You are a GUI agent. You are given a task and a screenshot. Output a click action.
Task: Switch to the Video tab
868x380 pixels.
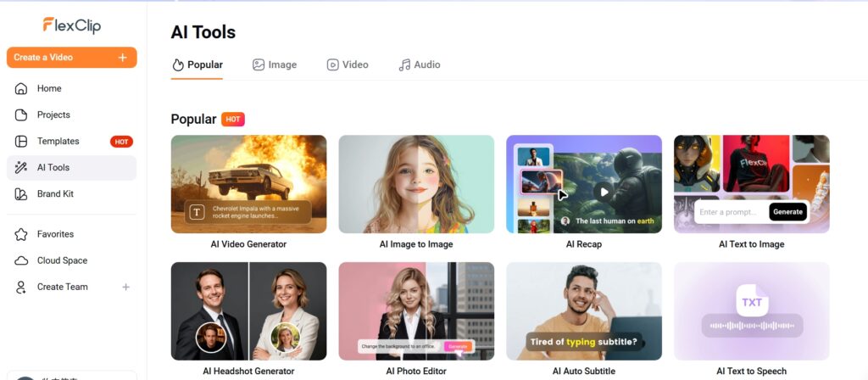click(348, 64)
